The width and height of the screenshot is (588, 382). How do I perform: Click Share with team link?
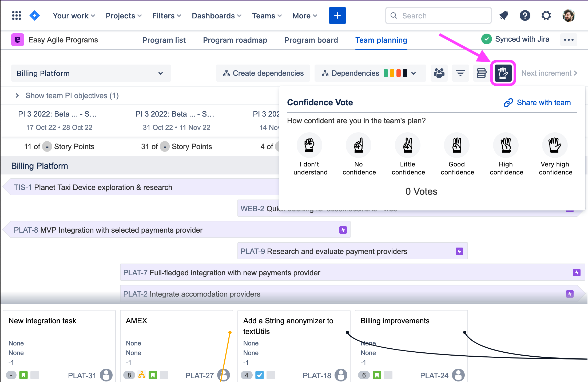537,103
